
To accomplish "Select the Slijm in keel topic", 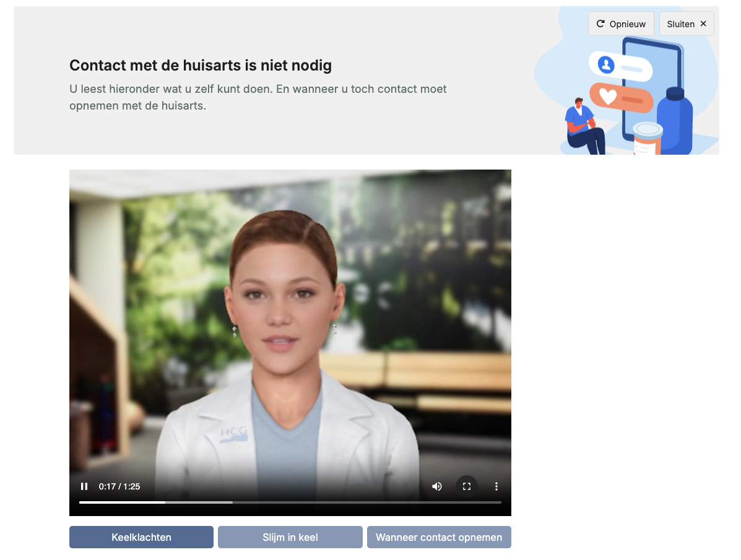I will pyautogui.click(x=290, y=537).
